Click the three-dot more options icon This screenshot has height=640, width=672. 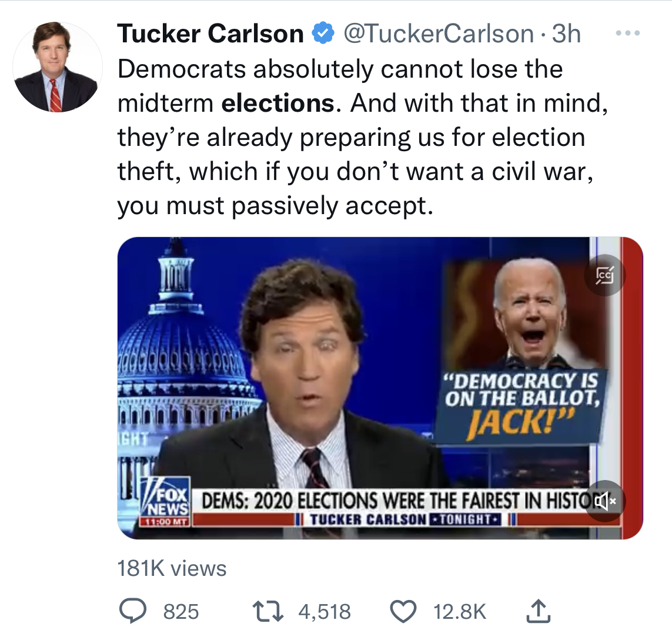628,34
